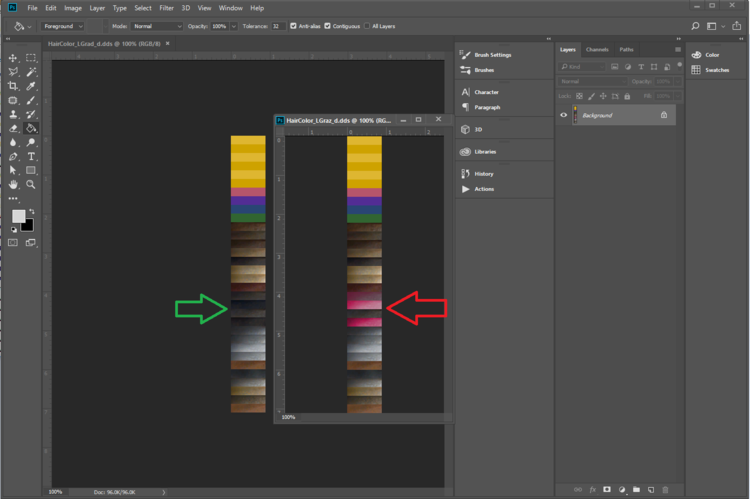Select the Magic Wand tool

tap(31, 72)
